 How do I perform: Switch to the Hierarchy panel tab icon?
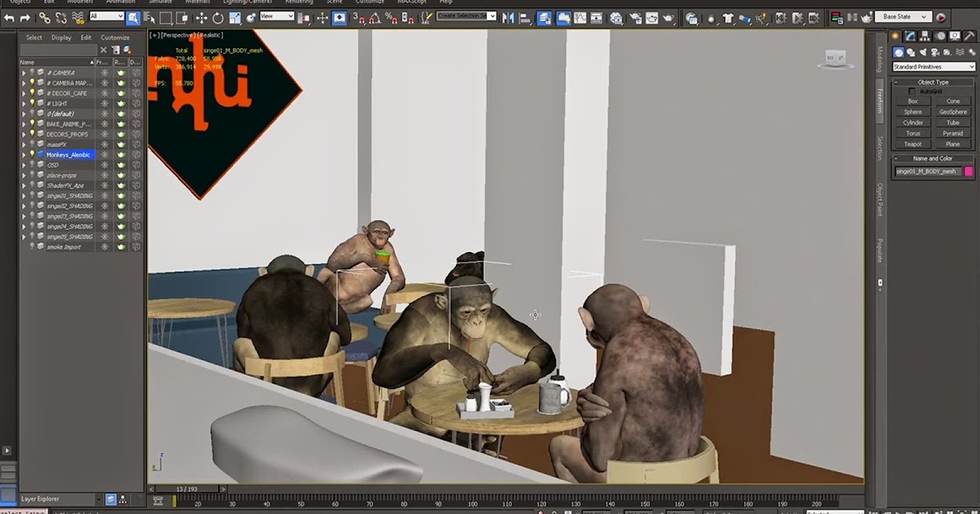pyautogui.click(x=926, y=36)
